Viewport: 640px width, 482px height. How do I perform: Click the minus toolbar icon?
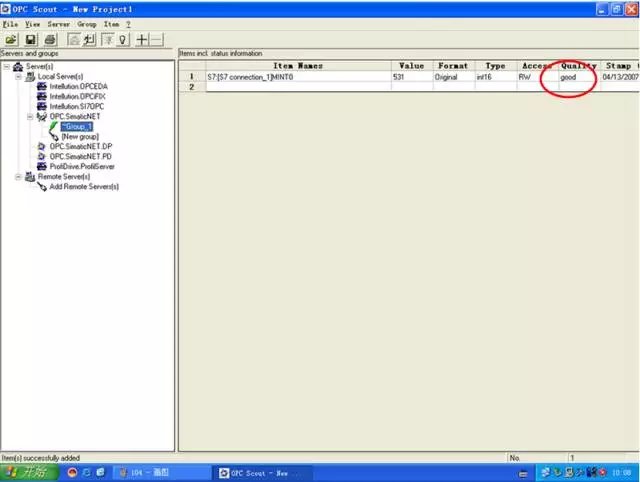click(157, 39)
